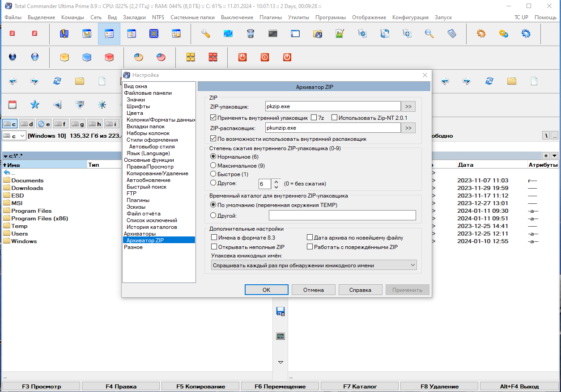Open the command prompt toolbar icon

point(273,34)
